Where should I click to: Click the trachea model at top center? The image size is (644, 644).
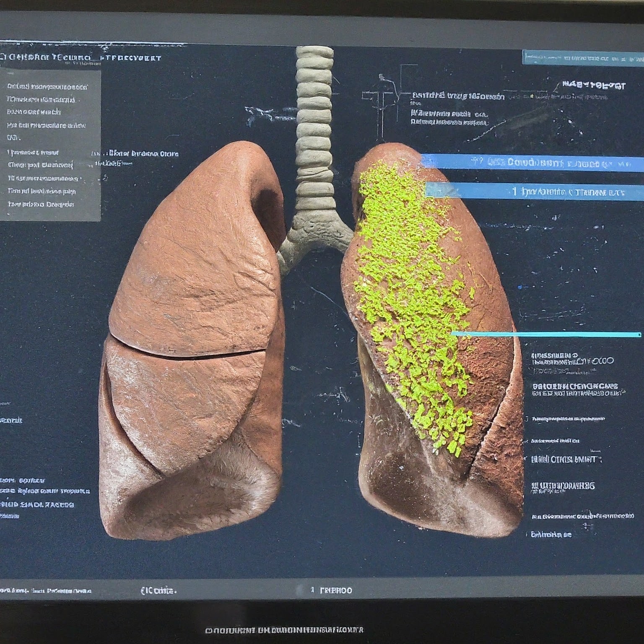(314, 126)
